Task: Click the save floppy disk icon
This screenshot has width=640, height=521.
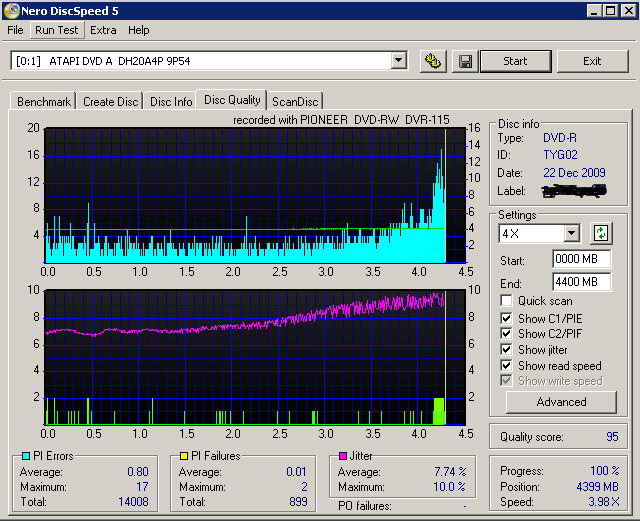Action: click(x=465, y=61)
